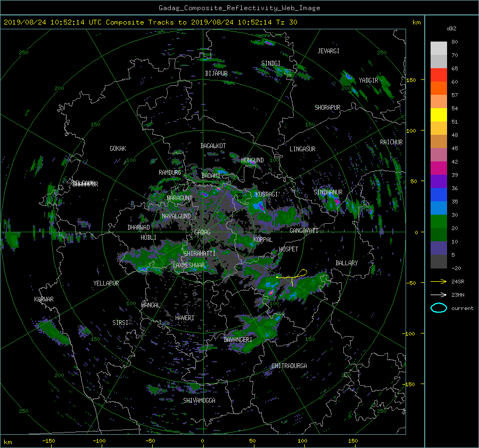The image size is (479, 448).
Task: Click the 23MN legend text
Action: [458, 295]
